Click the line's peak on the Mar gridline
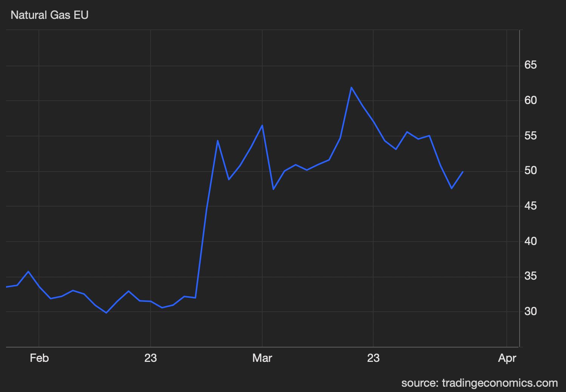The width and height of the screenshot is (566, 392). point(262,126)
